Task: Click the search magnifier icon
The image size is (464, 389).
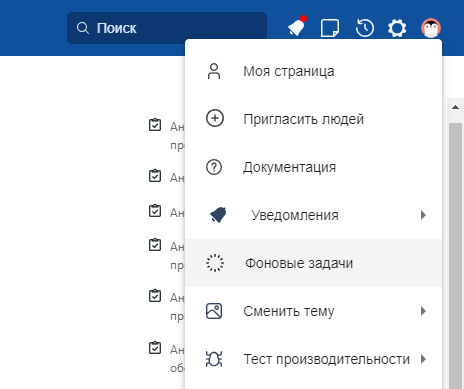Action: click(x=82, y=28)
